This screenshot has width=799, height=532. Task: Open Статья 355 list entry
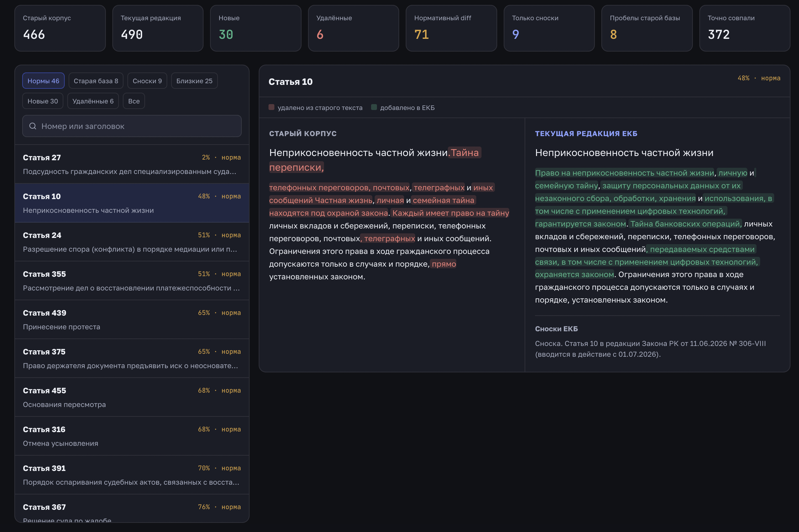132,281
